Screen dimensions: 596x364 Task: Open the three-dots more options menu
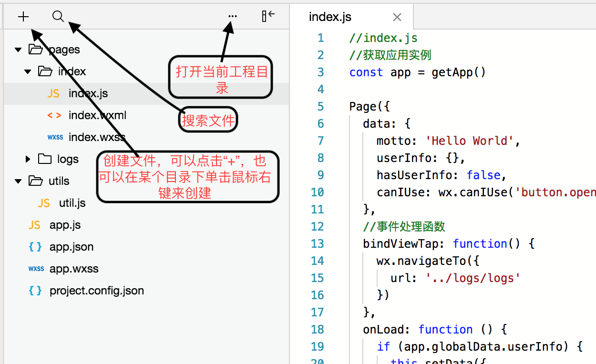(232, 16)
